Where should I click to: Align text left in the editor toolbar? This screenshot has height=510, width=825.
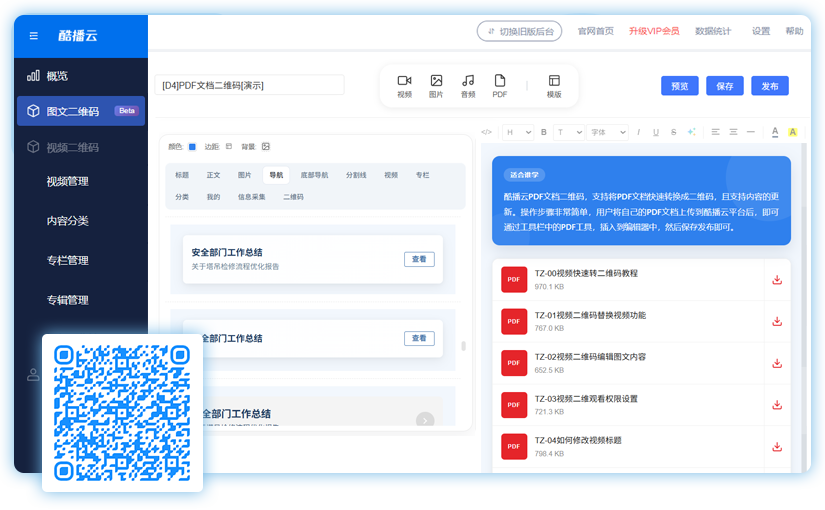tap(716, 132)
